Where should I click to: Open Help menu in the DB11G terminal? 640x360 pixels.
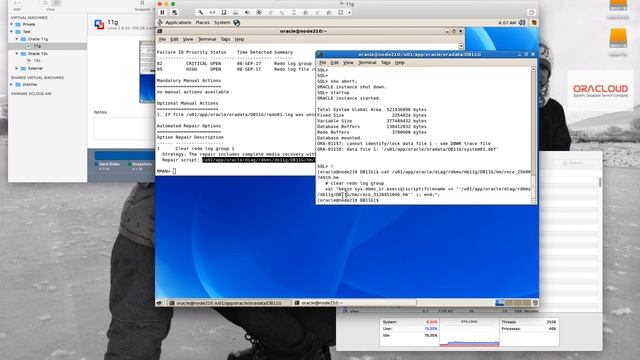[400, 62]
